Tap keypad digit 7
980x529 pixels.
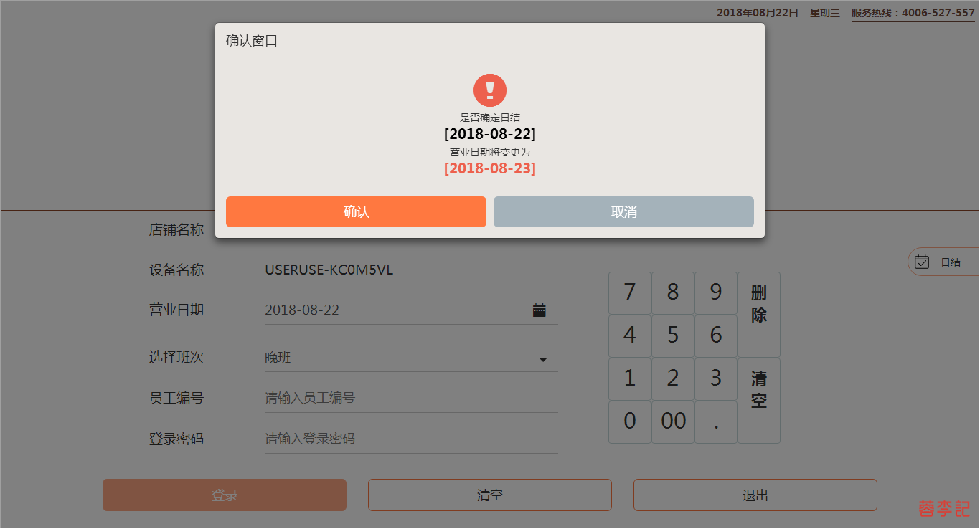tap(630, 292)
